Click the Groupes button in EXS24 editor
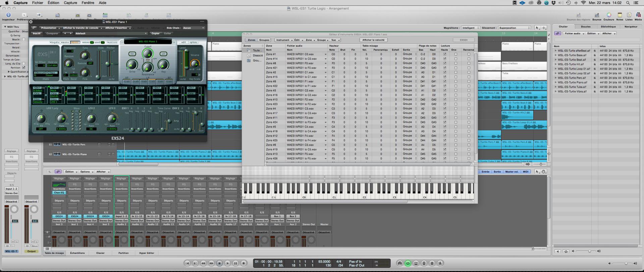The height and width of the screenshot is (272, 644). pos(264,40)
